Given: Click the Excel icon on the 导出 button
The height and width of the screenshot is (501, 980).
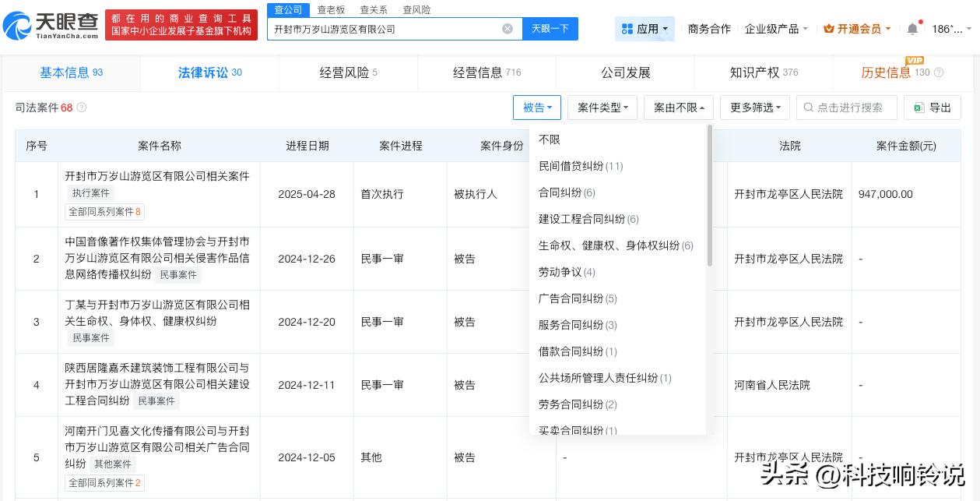Looking at the screenshot, I should coord(919,108).
